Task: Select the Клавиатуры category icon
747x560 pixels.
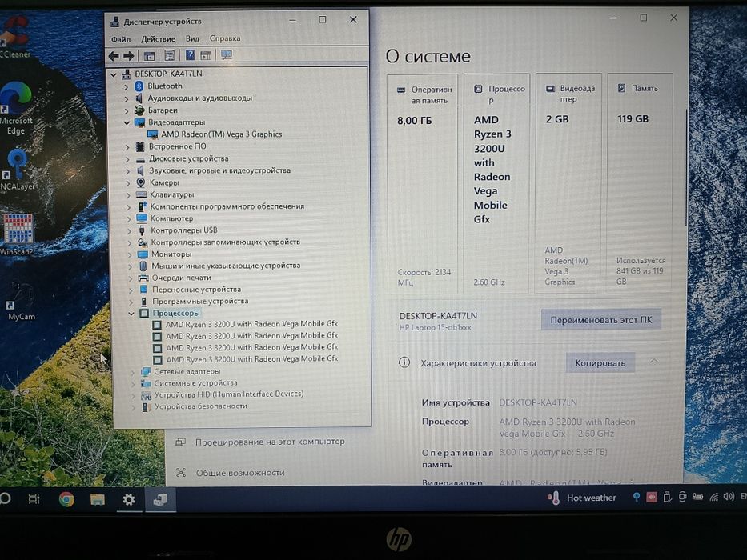Action: pyautogui.click(x=141, y=194)
